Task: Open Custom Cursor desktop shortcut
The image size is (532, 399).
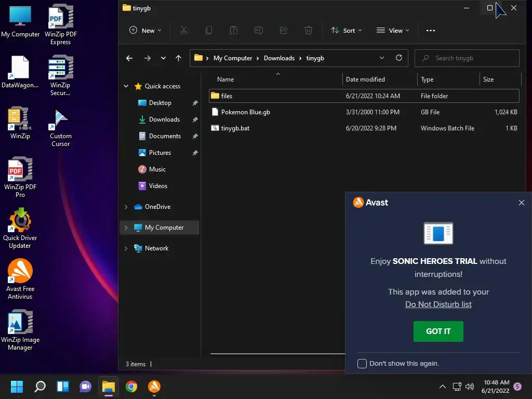Action: point(60,128)
